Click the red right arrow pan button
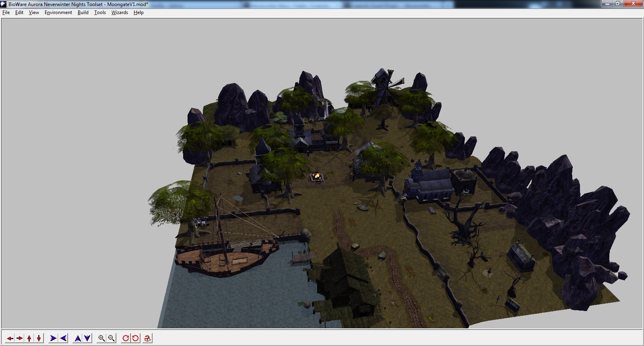This screenshot has width=644, height=346. (x=19, y=338)
